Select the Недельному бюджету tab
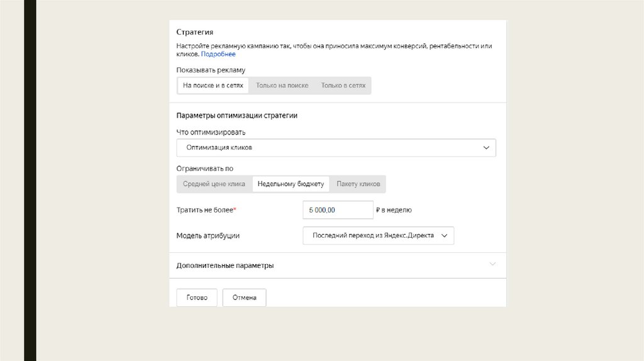Screen dimensions: 644x361 pyautogui.click(x=291, y=184)
